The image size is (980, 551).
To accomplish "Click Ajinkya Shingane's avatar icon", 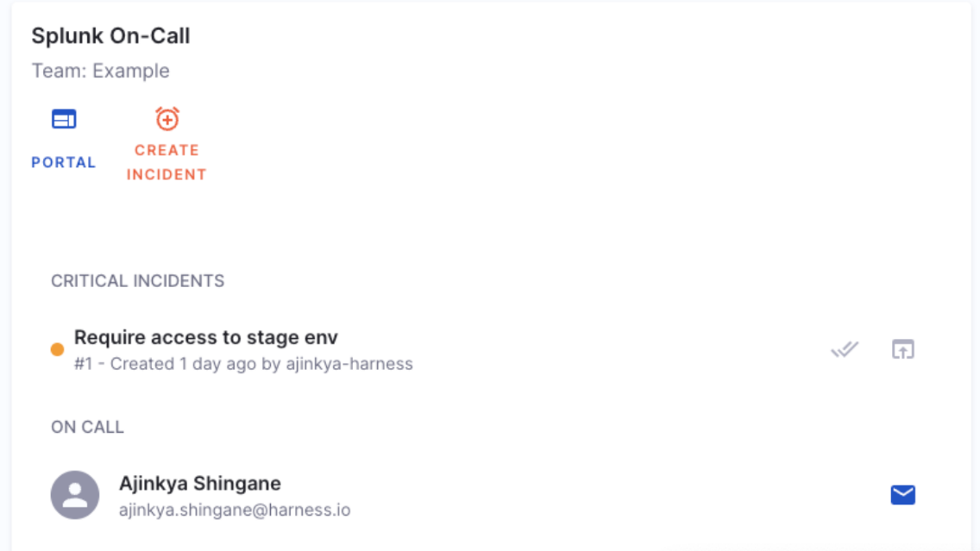I will coord(75,495).
